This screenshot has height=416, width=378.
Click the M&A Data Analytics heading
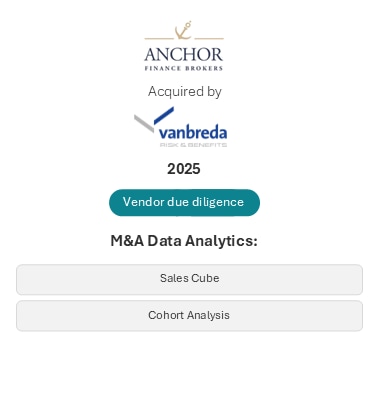[x=184, y=241]
